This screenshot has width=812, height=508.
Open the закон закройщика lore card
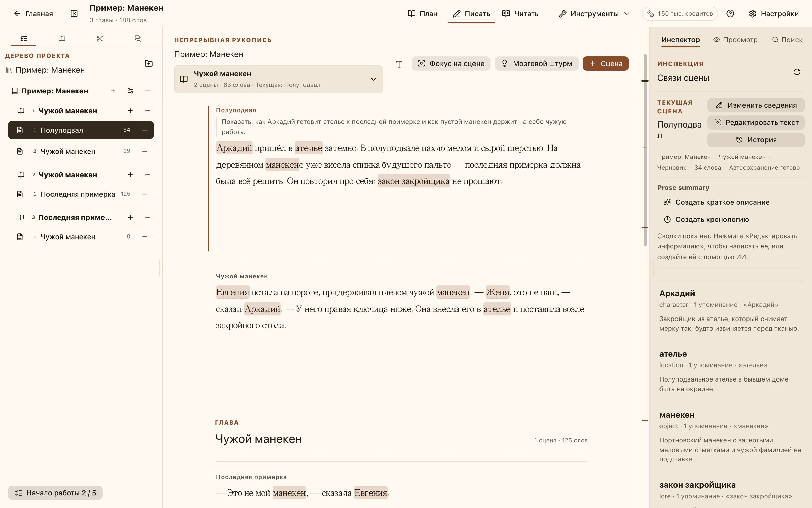coord(731,490)
